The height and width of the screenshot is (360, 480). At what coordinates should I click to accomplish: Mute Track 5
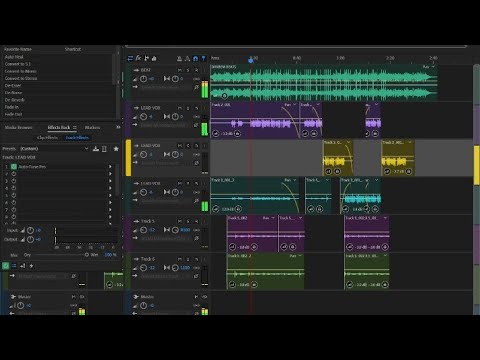click(x=180, y=221)
